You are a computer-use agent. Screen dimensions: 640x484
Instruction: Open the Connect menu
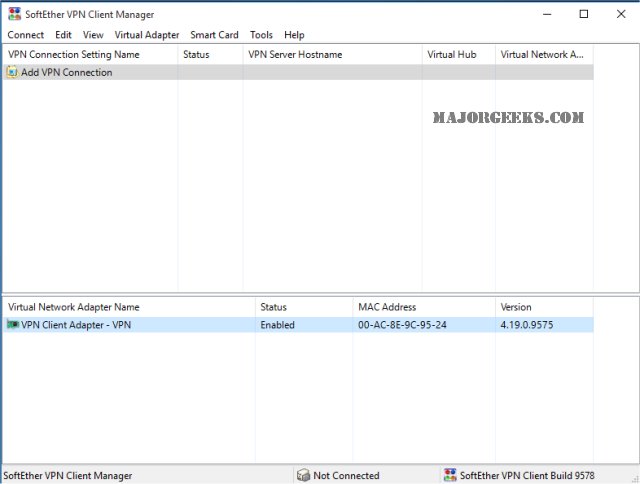25,35
